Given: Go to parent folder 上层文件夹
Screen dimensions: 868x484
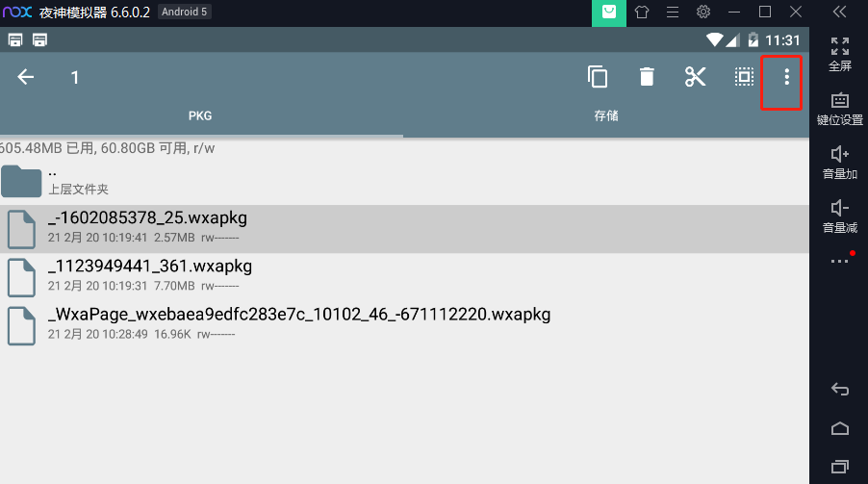Looking at the screenshot, I should pyautogui.click(x=404, y=181).
